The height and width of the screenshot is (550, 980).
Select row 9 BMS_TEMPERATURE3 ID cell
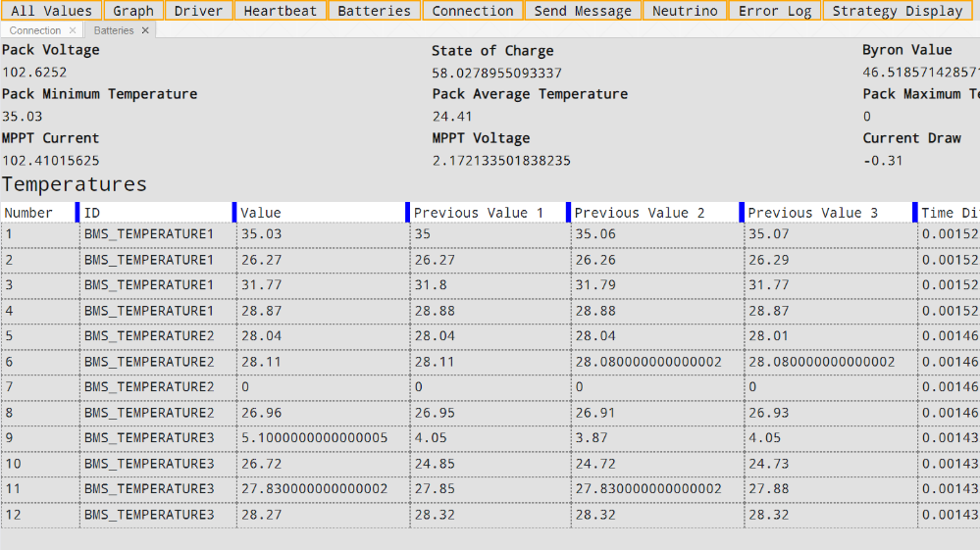pyautogui.click(x=158, y=437)
